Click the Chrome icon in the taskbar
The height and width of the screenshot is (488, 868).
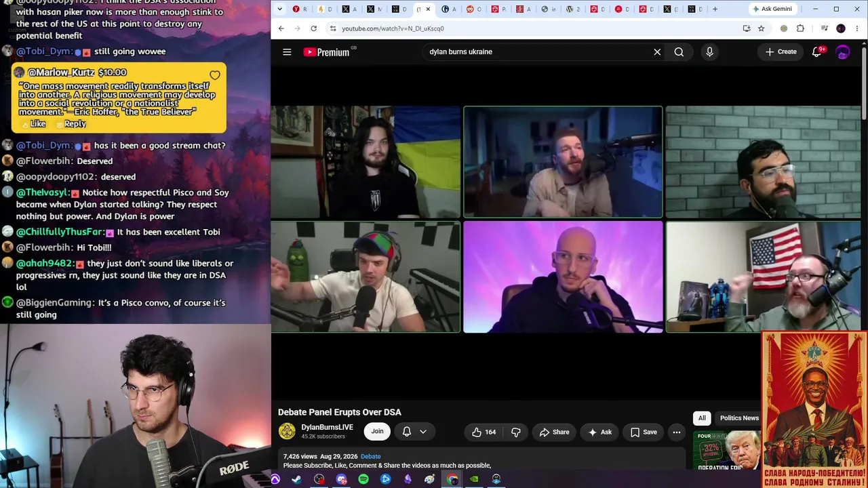(x=452, y=479)
